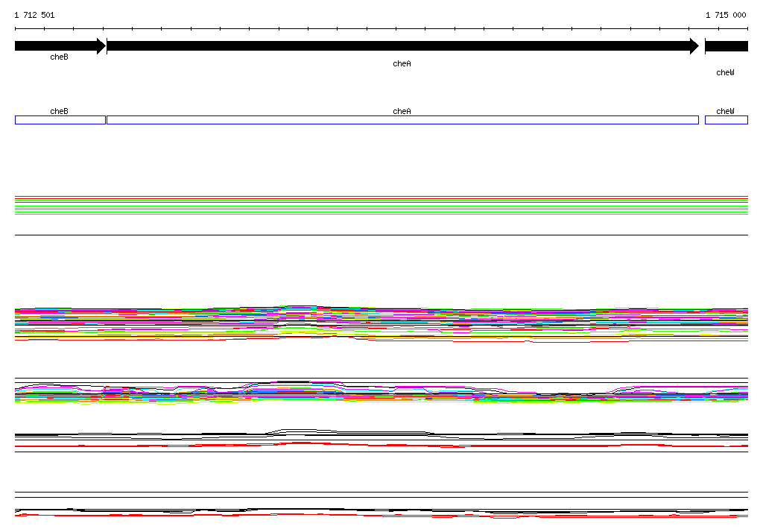Click the start coordinate 1 712 501
763x532 pixels.
point(34,15)
